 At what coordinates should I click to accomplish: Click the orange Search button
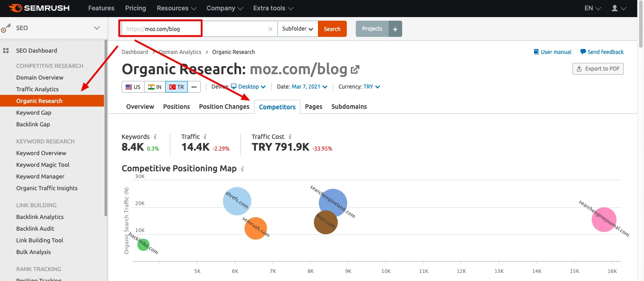coord(332,29)
